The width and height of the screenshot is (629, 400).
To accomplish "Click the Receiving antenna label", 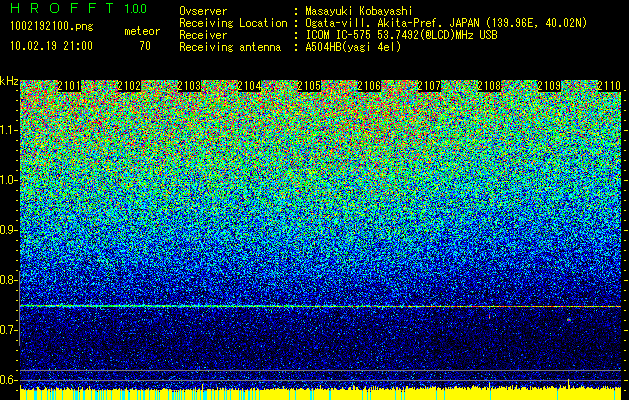I will click(x=230, y=47).
